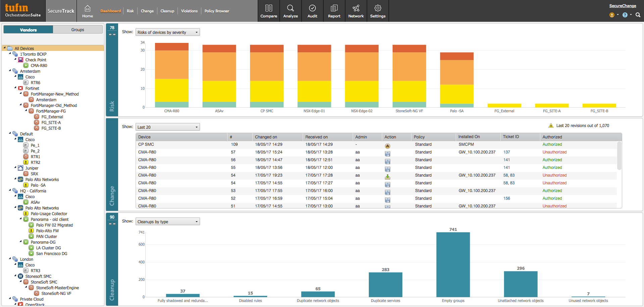Open the Audit section

(312, 11)
